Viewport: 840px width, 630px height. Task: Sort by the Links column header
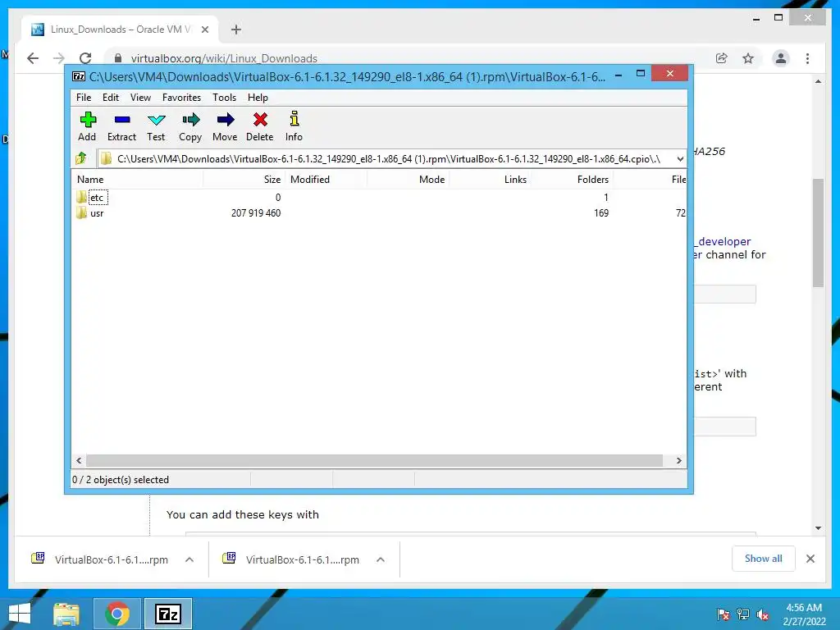tap(490, 180)
